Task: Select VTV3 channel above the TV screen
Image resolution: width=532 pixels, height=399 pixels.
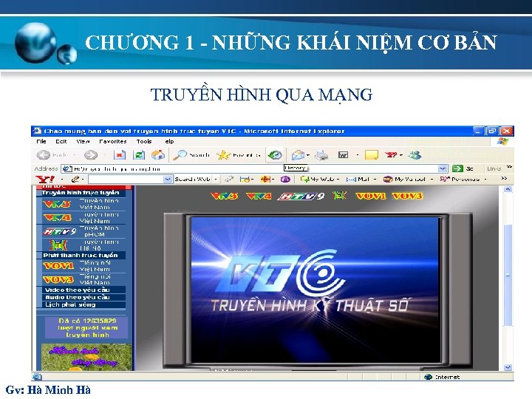Action: (225, 196)
